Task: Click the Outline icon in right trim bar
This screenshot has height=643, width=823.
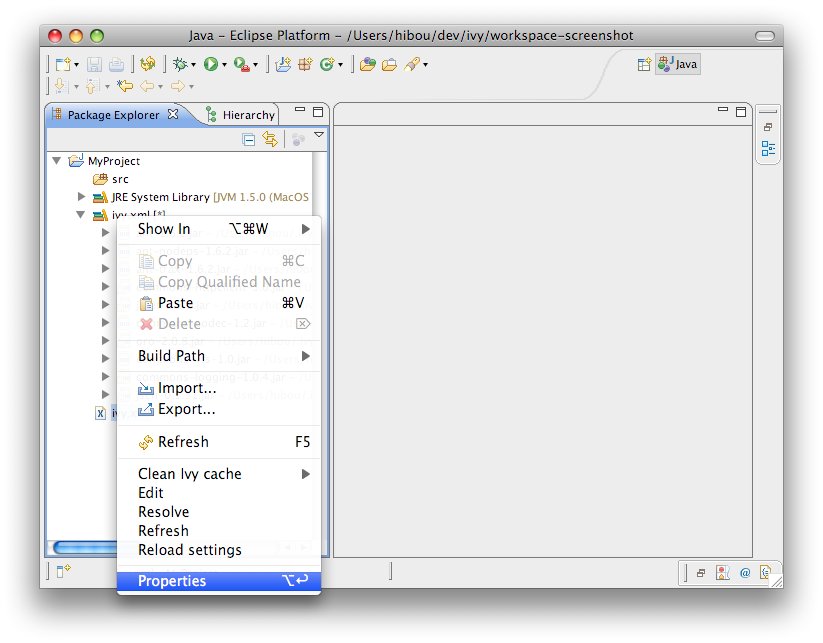Action: coord(768,149)
